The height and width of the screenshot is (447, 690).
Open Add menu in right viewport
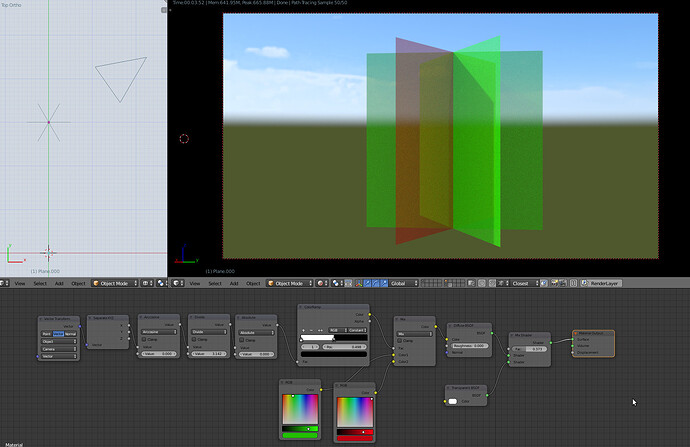tap(234, 283)
